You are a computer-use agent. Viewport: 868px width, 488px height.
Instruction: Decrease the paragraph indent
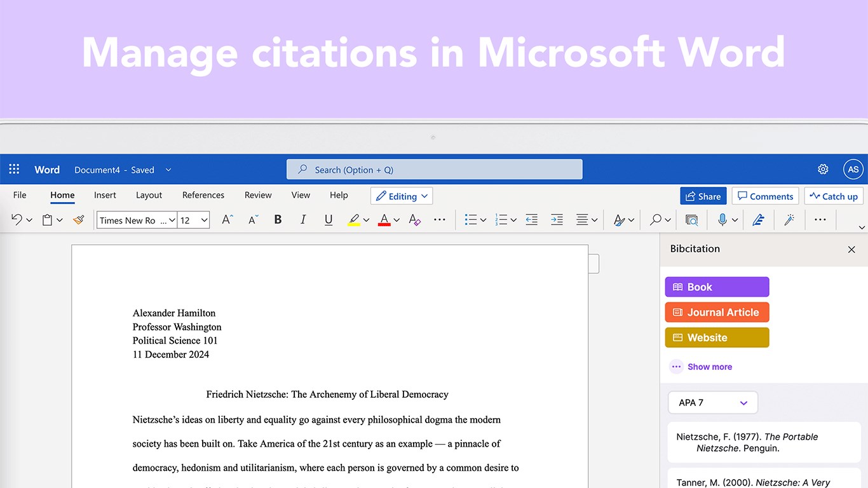pos(532,220)
